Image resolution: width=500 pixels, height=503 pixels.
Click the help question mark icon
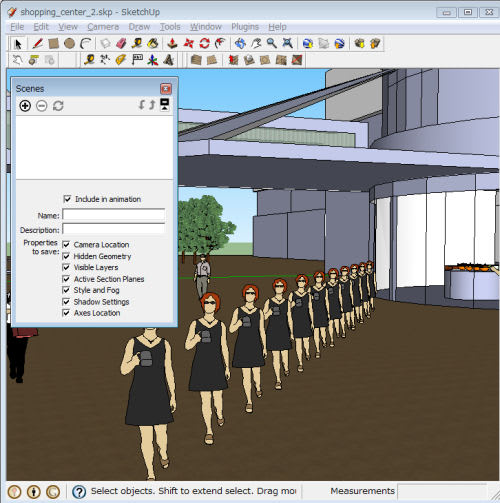pyautogui.click(x=79, y=492)
